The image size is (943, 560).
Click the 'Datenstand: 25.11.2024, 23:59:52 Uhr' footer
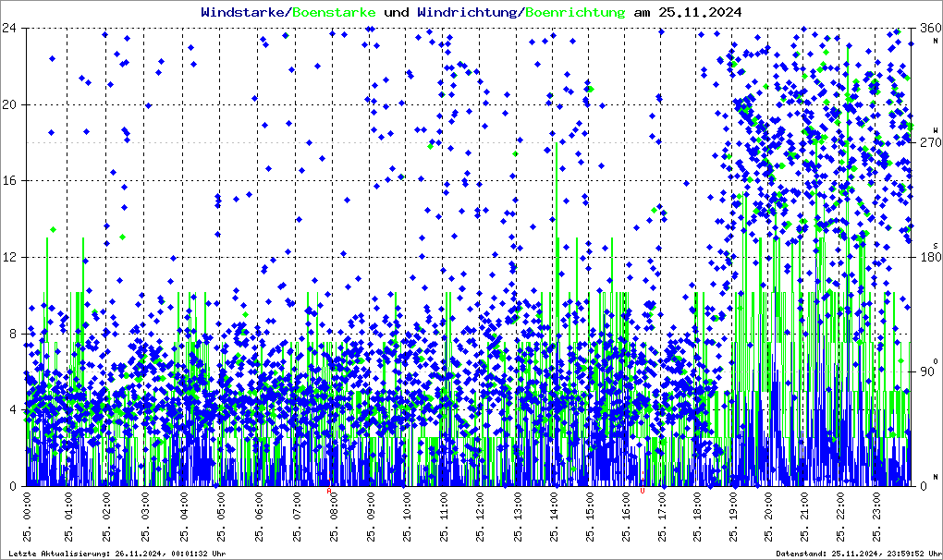pyautogui.click(x=859, y=554)
